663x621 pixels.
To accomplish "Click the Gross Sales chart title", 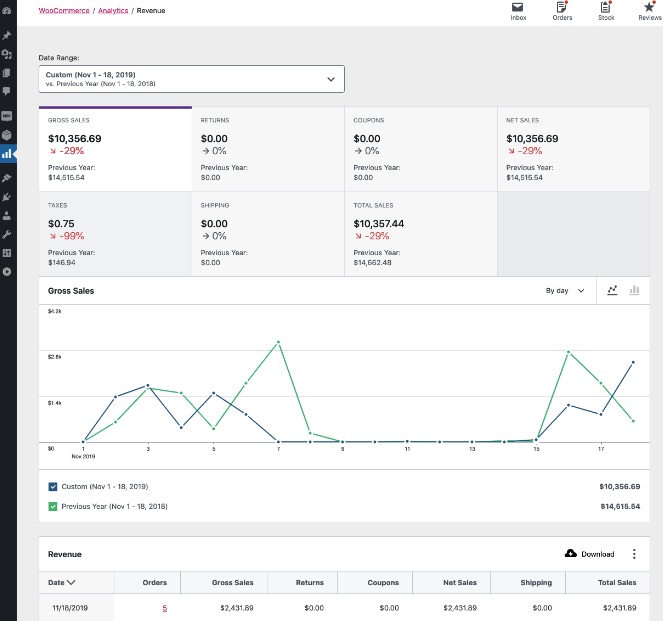I will [x=71, y=291].
